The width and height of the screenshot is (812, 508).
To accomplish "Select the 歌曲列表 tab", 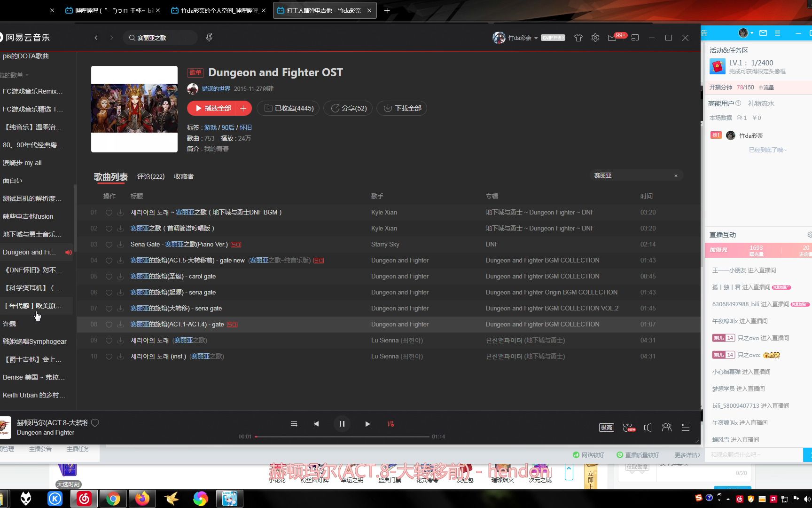I will [x=110, y=177].
